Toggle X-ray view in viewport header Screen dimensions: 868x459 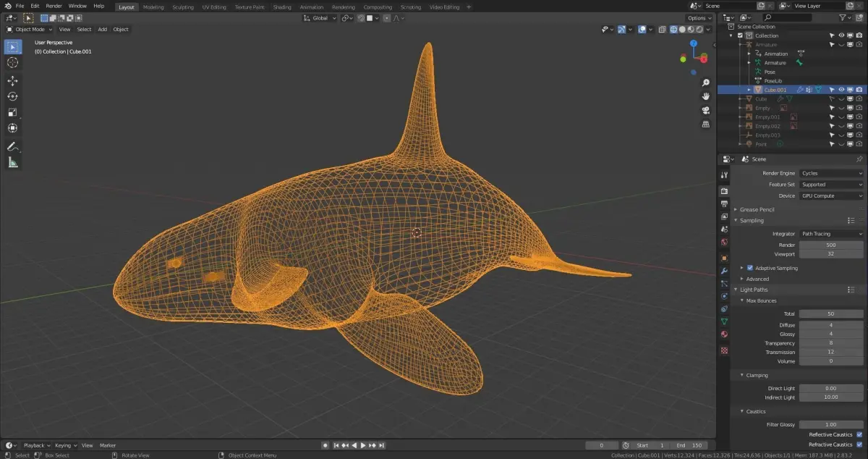[x=661, y=29]
